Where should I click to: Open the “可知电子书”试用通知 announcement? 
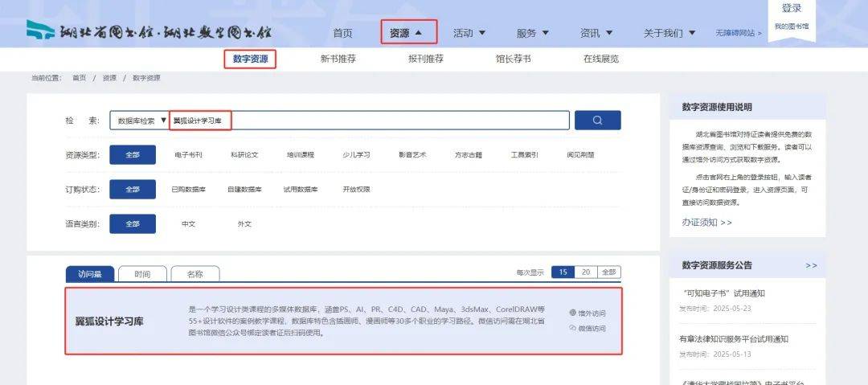pos(723,293)
